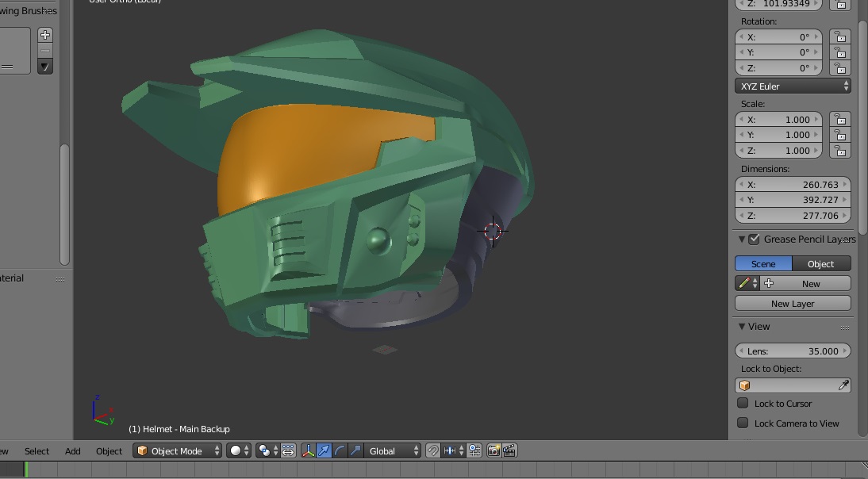868x479 pixels.
Task: Open the Add menu
Action: (72, 450)
